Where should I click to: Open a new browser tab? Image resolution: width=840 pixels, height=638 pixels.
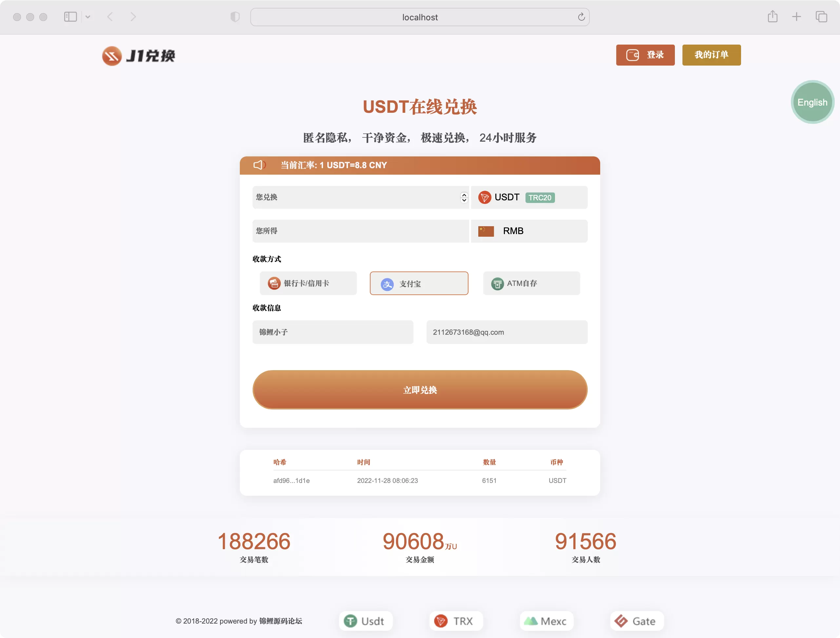pos(796,17)
